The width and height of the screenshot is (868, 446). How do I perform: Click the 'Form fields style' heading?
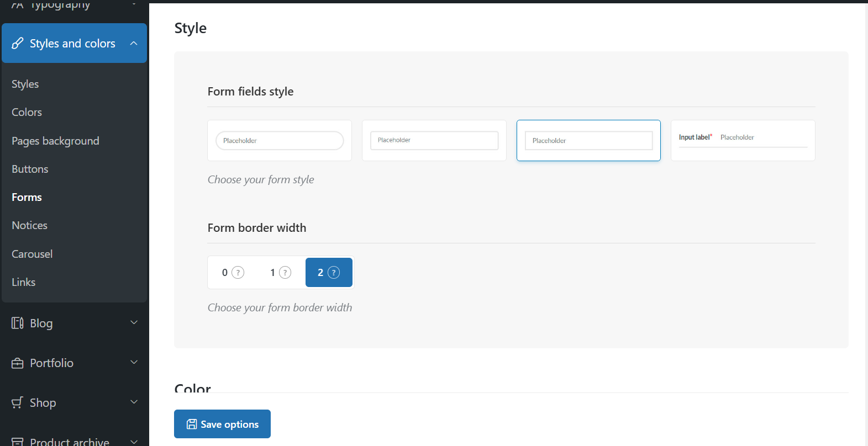(x=250, y=91)
